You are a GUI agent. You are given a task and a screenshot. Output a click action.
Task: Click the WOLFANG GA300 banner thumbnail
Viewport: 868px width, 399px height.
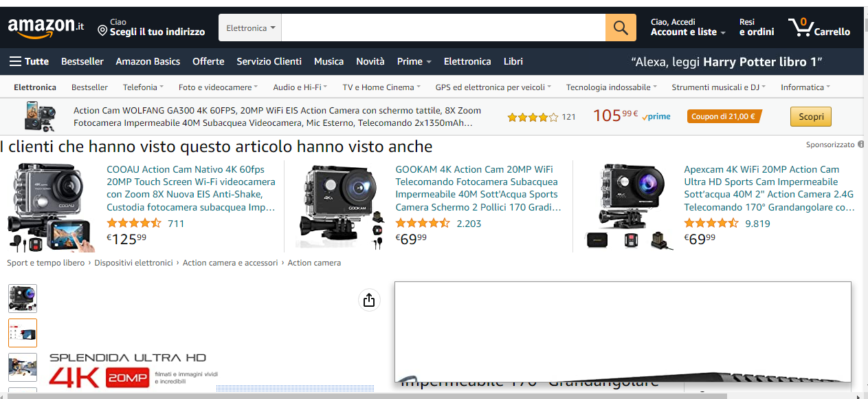click(x=41, y=116)
